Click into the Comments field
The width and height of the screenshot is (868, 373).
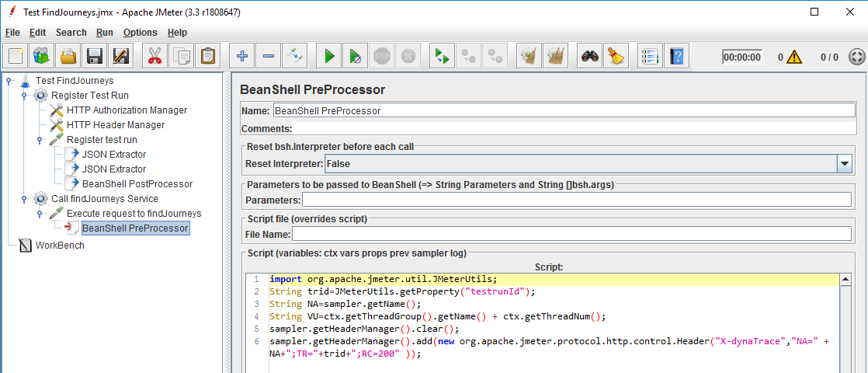point(574,128)
